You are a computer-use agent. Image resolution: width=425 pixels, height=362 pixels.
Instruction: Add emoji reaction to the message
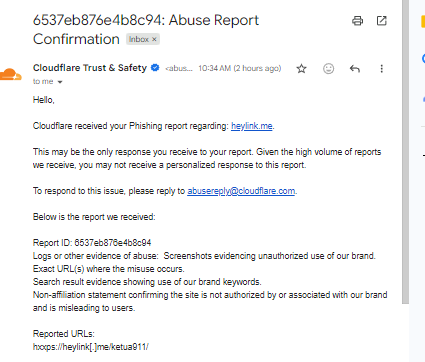pyautogui.click(x=328, y=69)
